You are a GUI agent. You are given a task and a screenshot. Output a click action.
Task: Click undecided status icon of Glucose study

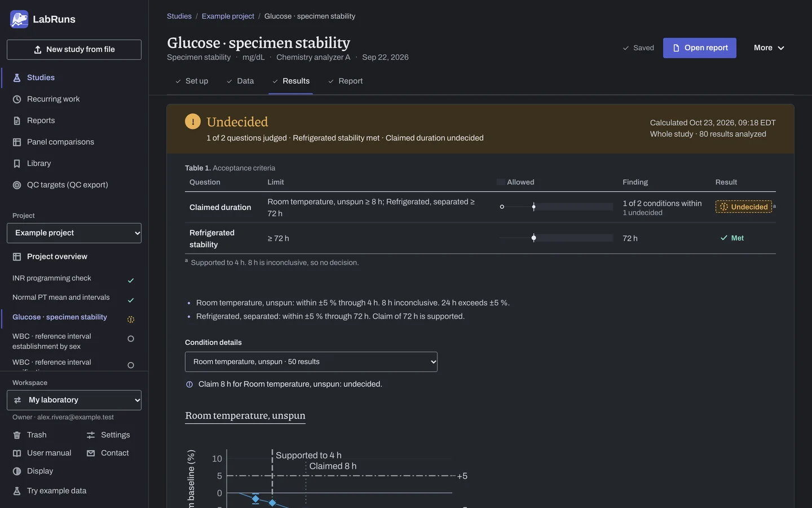[x=131, y=319]
